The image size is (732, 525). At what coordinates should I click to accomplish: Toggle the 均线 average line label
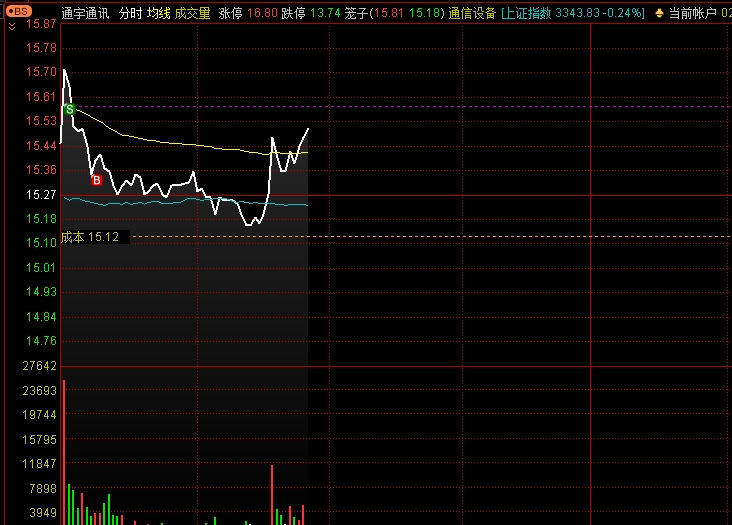tap(159, 13)
